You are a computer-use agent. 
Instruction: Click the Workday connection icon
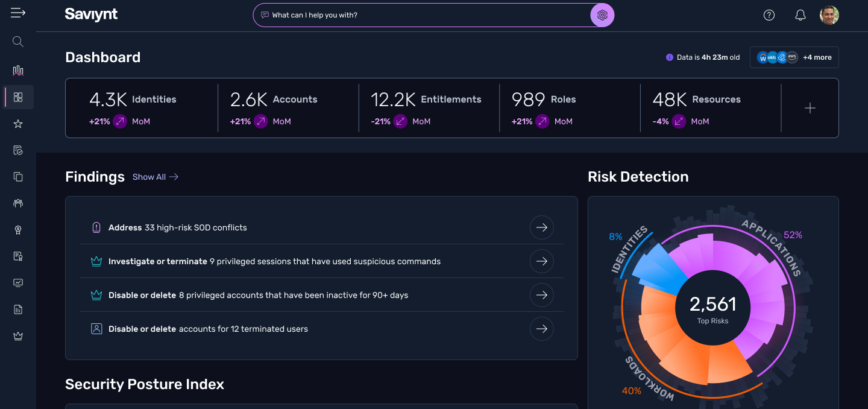click(763, 57)
